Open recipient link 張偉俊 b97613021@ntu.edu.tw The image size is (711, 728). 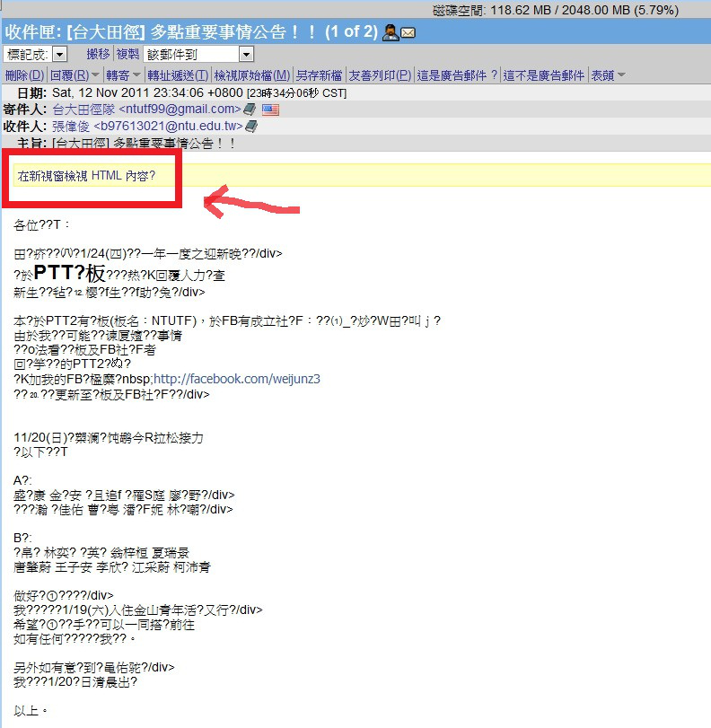click(148, 126)
